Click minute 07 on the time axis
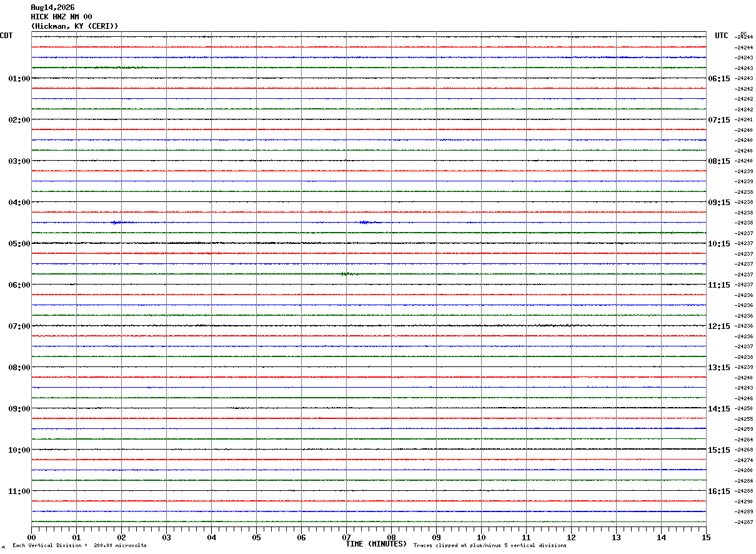The height and width of the screenshot is (554, 756). [x=346, y=537]
